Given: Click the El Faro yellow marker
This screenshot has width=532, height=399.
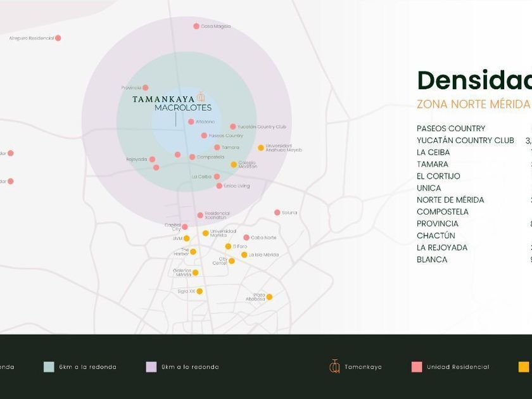Looking at the screenshot, I should pos(229,246).
